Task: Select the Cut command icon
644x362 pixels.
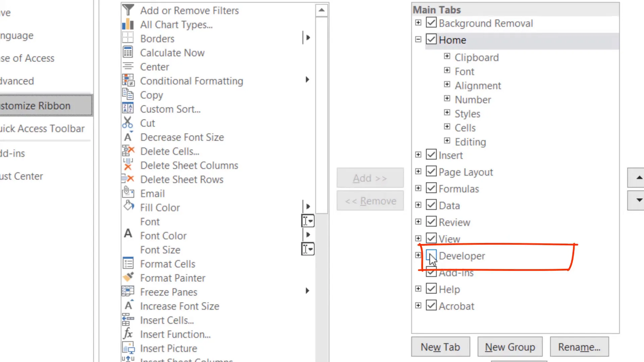Action: [128, 123]
